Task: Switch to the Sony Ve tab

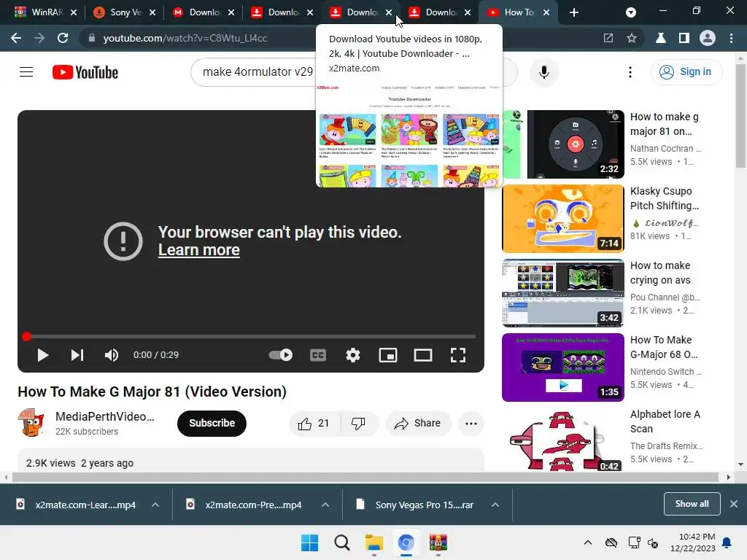Action: pyautogui.click(x=119, y=12)
